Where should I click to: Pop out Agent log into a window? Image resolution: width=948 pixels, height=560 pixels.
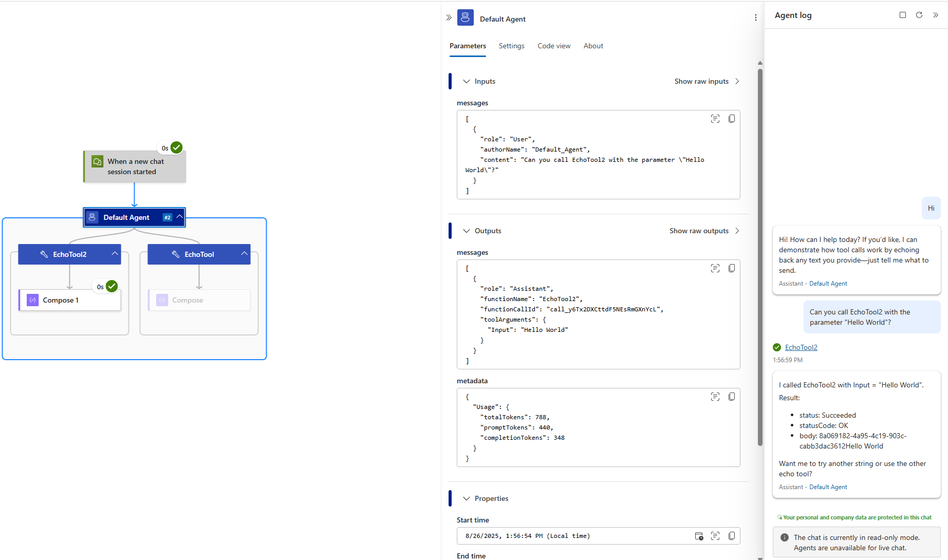[903, 15]
